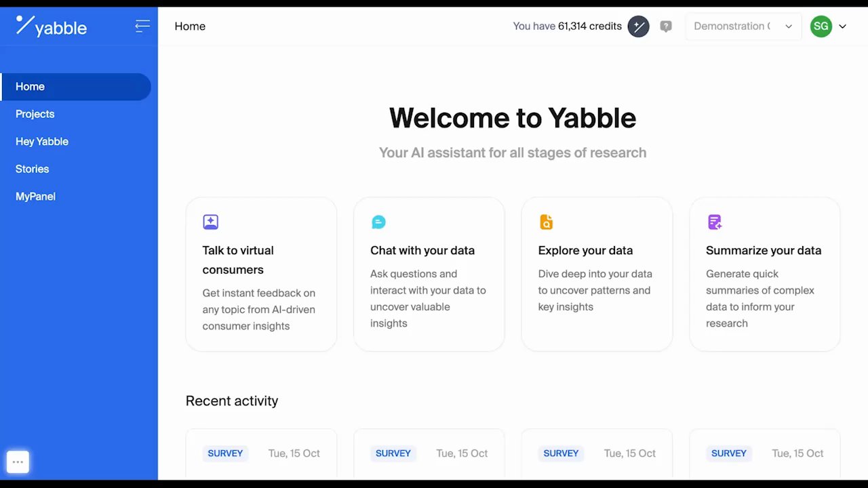Open the Demonstration workspace dropdown
This screenshot has height=488, width=868.
pyautogui.click(x=743, y=26)
